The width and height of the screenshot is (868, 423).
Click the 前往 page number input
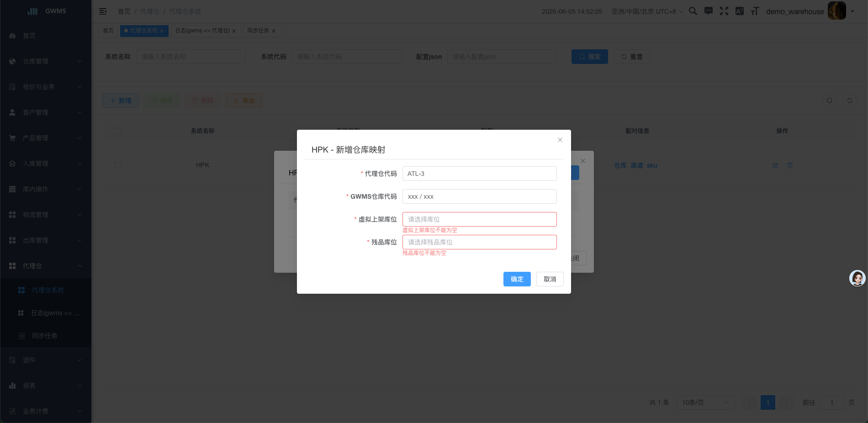click(x=832, y=402)
